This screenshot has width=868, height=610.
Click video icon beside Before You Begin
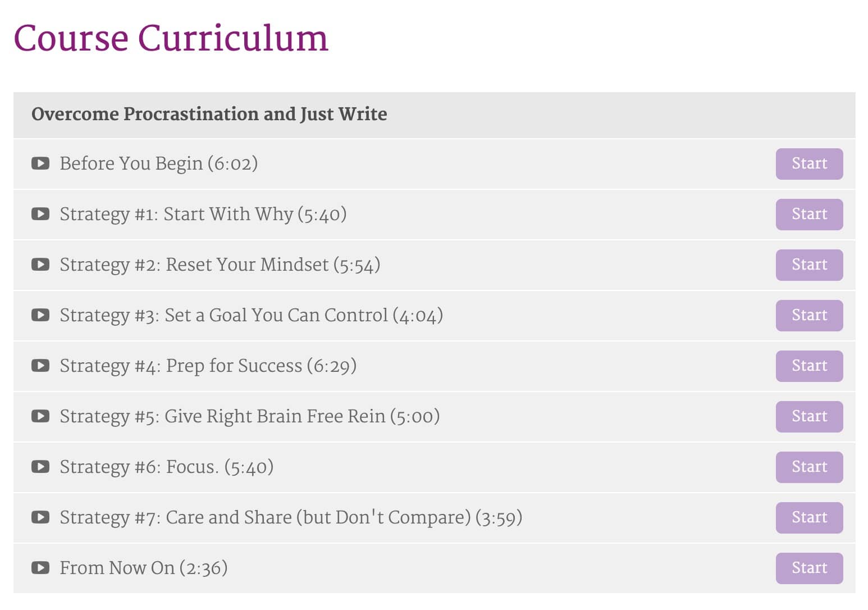pos(40,163)
